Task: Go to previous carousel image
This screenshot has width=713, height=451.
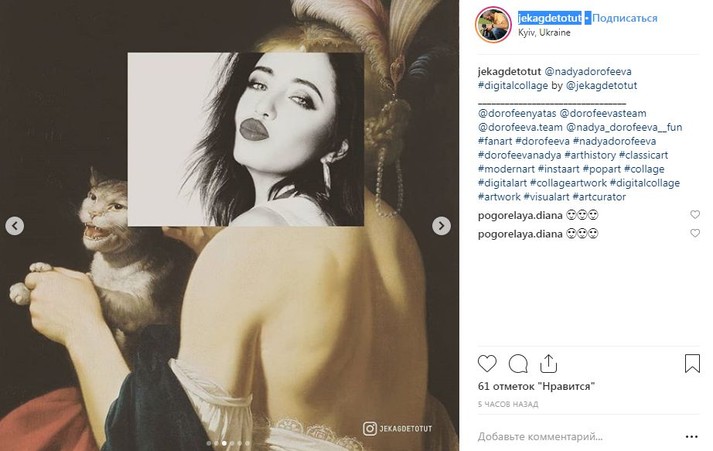Action: coord(15,226)
